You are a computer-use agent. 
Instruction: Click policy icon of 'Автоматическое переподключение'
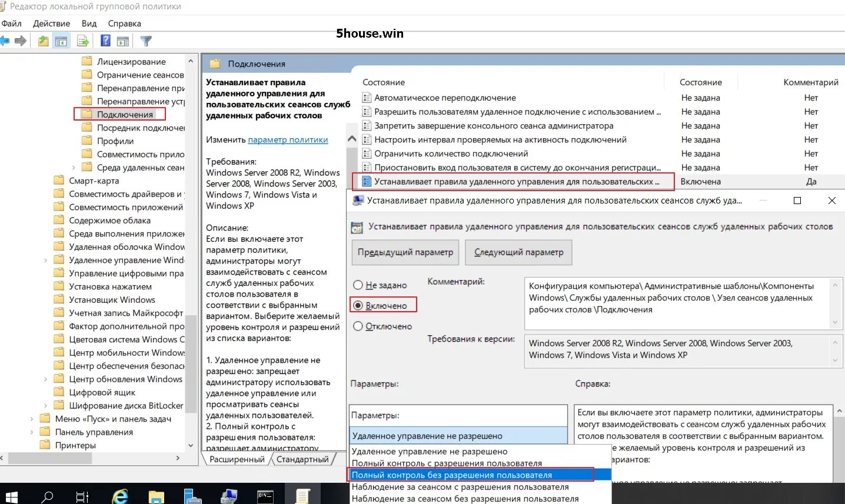367,98
